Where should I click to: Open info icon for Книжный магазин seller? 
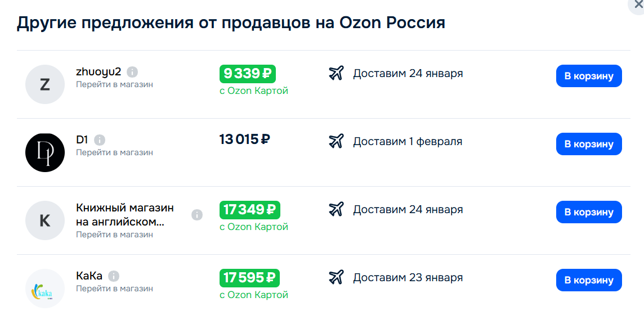(x=197, y=214)
